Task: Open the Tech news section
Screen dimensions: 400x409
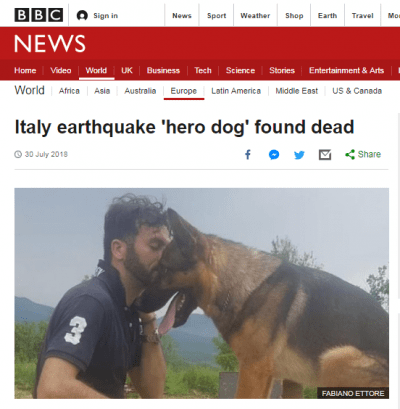Action: 203,71
